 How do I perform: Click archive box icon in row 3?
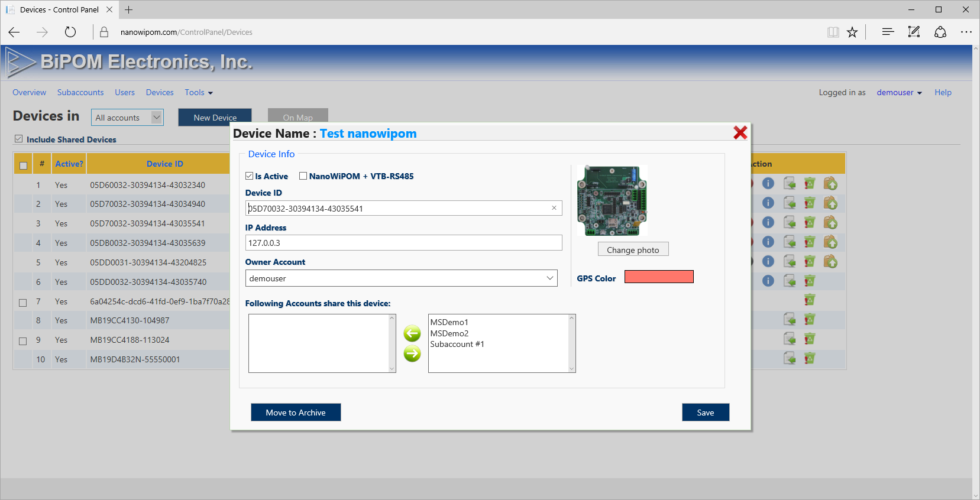tap(830, 222)
